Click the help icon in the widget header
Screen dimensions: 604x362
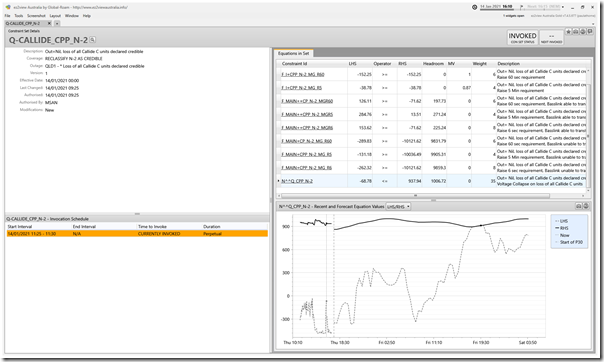(x=582, y=32)
